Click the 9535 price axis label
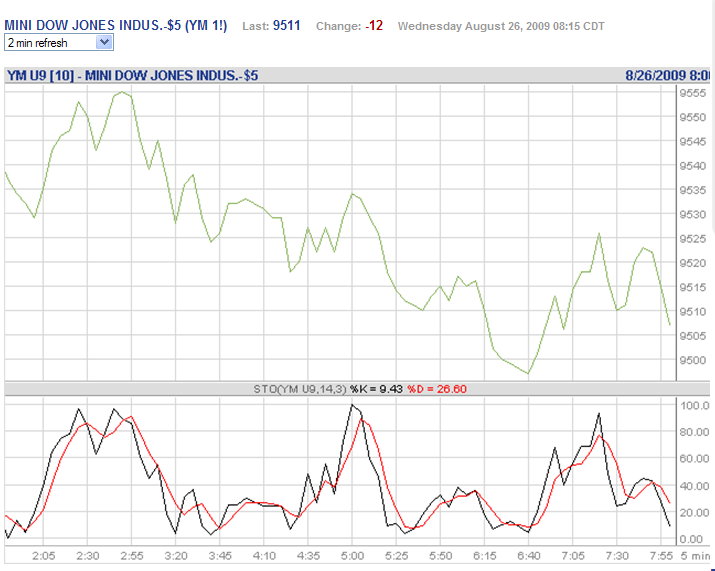 tap(693, 190)
